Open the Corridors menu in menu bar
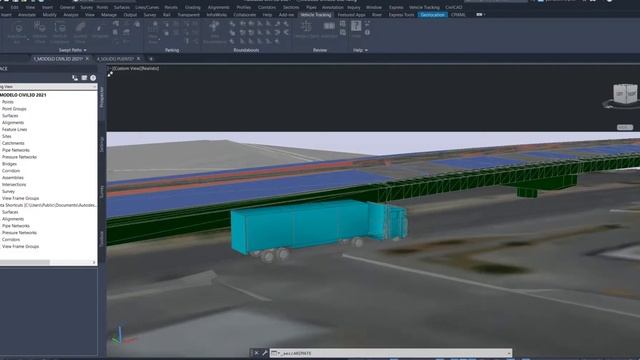 pos(267,7)
